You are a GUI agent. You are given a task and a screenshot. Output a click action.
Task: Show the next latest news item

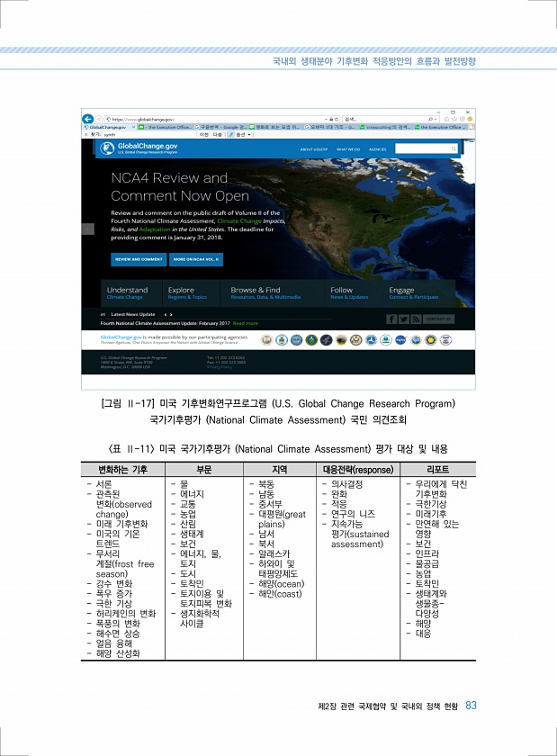(x=171, y=314)
